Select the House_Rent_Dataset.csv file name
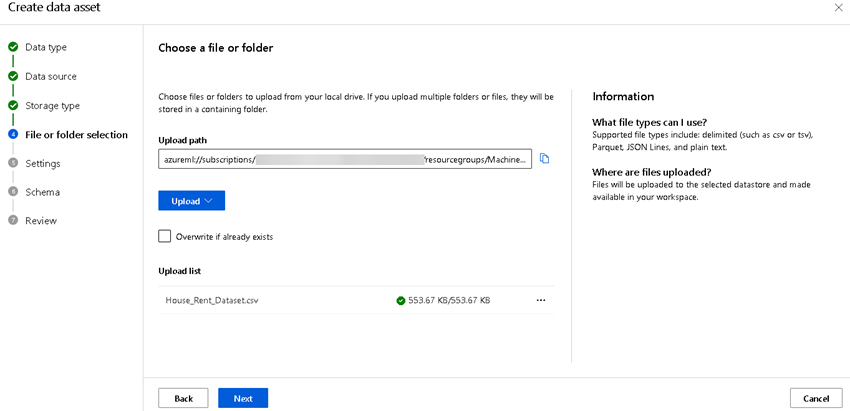 click(212, 300)
